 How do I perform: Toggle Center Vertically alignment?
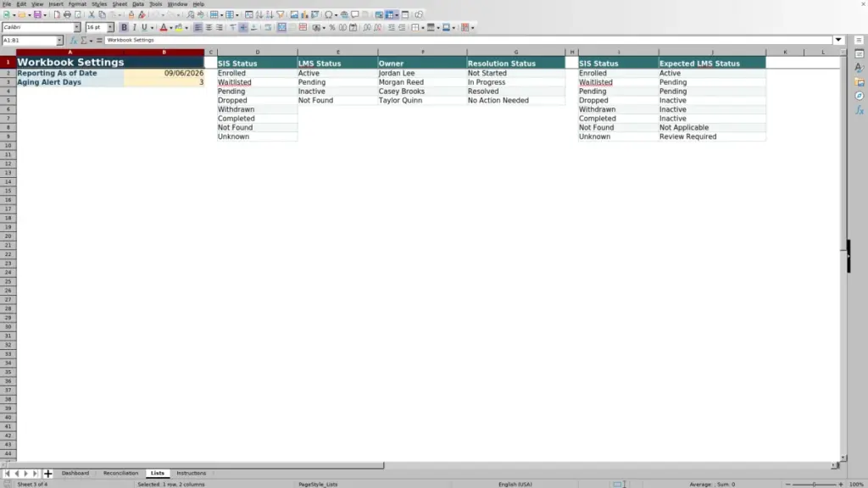tap(243, 27)
